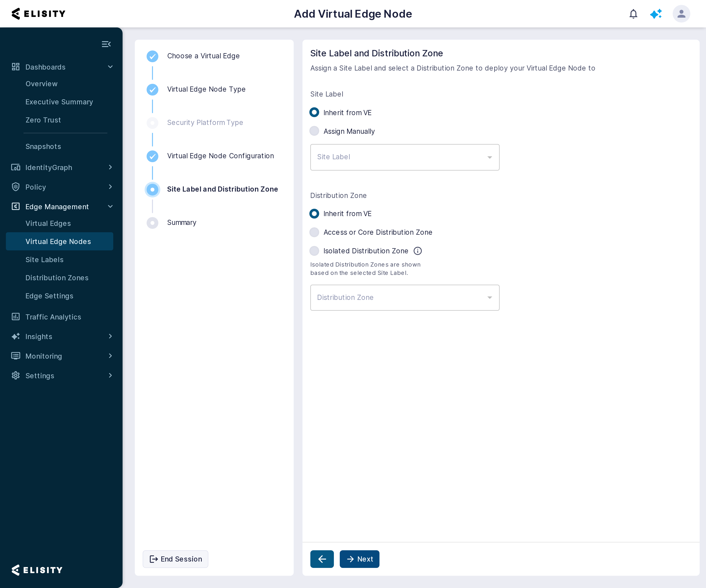
Task: Expand the Monitoring chevron
Action: [x=110, y=356]
